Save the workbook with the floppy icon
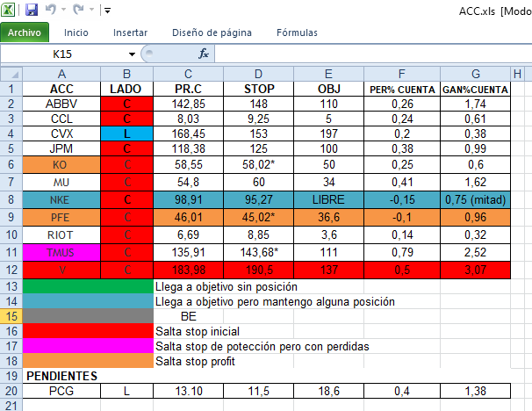 [x=32, y=10]
